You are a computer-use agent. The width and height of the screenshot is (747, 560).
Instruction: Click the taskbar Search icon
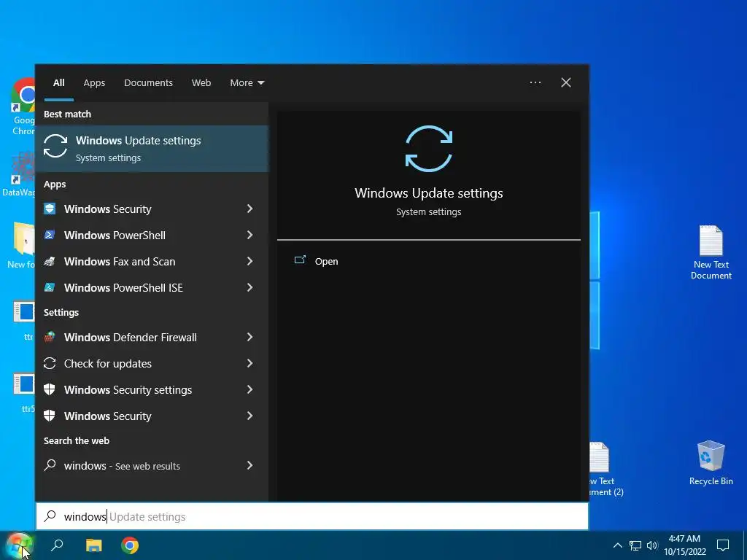pos(57,545)
